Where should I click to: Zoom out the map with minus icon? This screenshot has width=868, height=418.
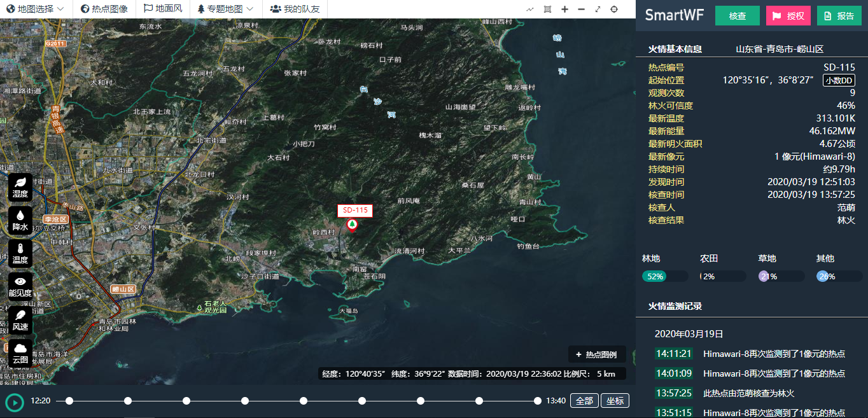[x=581, y=10]
